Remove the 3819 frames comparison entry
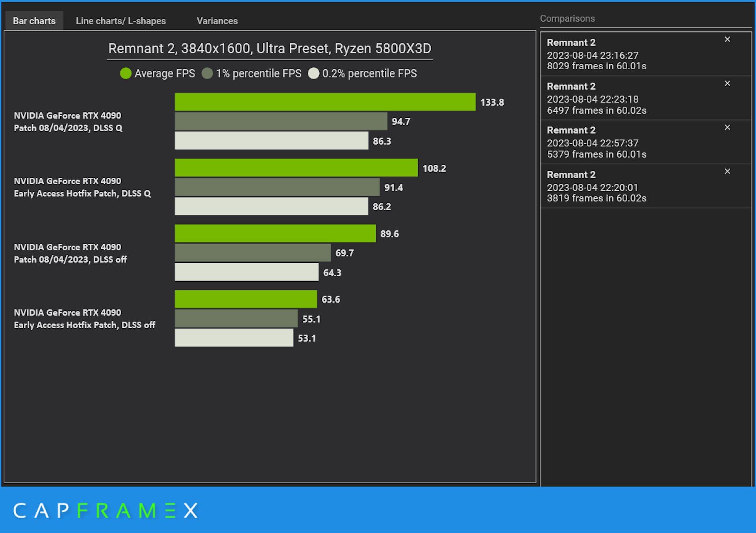Viewport: 756px width, 533px height. (727, 171)
